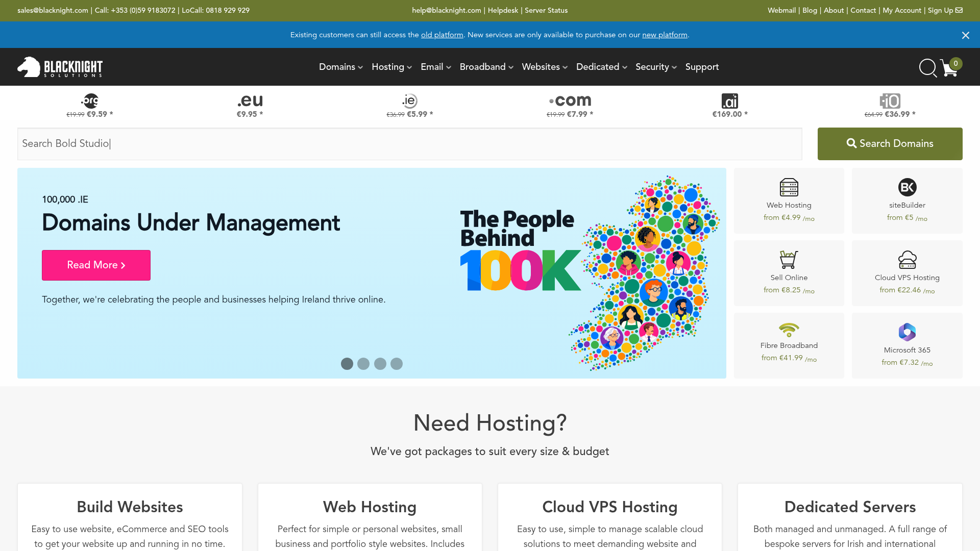Follow the new platform link

pos(665,35)
